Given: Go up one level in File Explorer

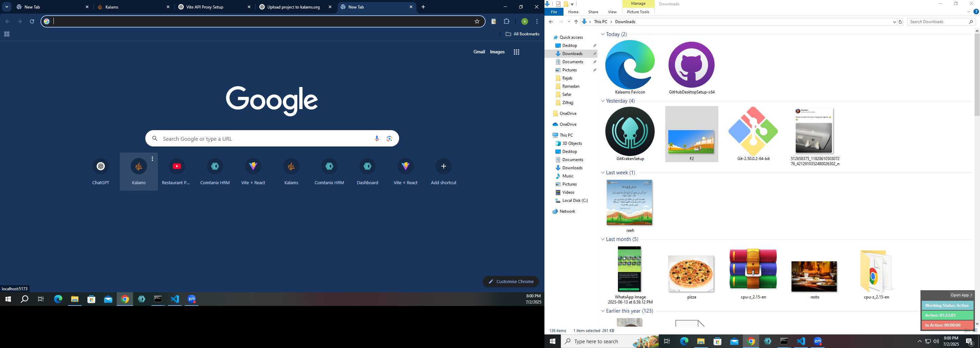Looking at the screenshot, I should (x=576, y=22).
